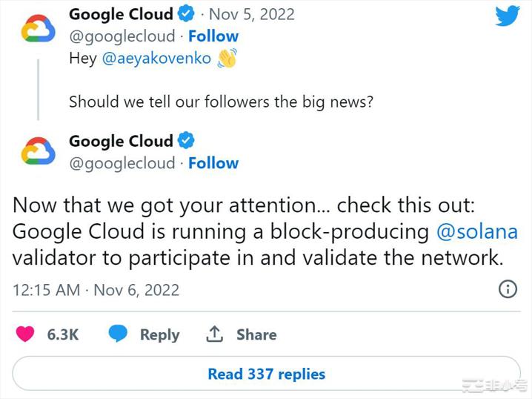Click the Reply text label

click(160, 334)
